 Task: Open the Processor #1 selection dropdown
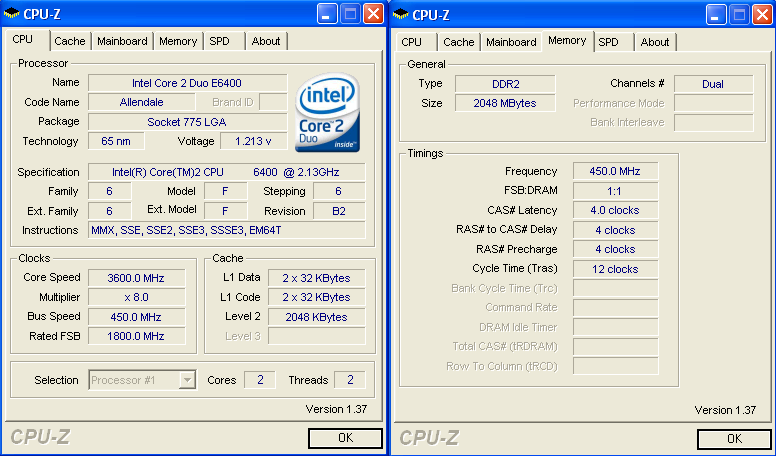187,380
